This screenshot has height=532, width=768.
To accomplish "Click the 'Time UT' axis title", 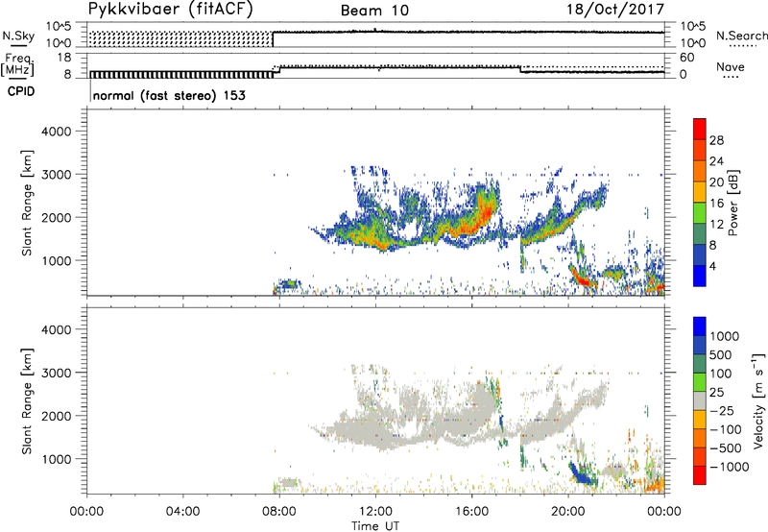I will coord(375,526).
